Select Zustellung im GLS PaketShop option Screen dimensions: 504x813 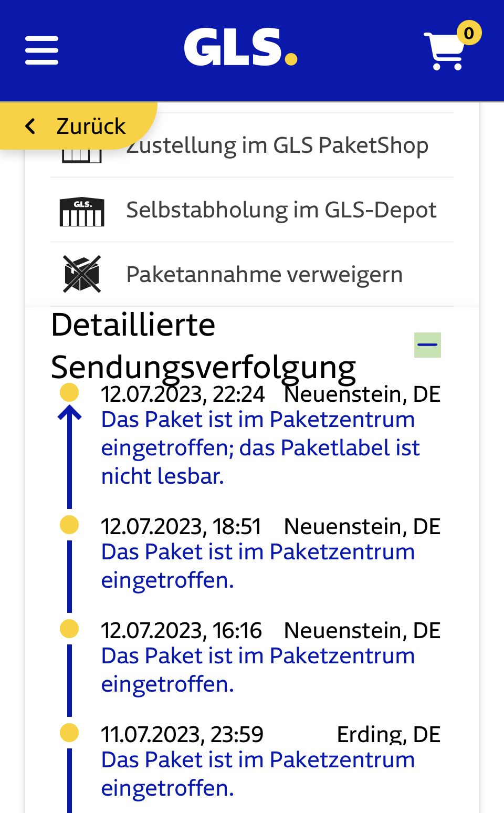tap(278, 146)
